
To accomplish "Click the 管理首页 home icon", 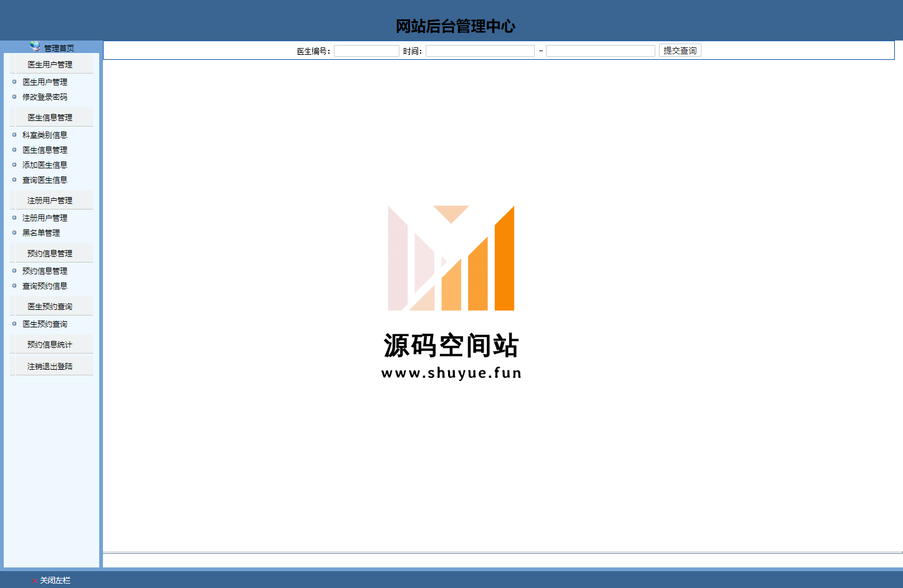I will pyautogui.click(x=35, y=46).
